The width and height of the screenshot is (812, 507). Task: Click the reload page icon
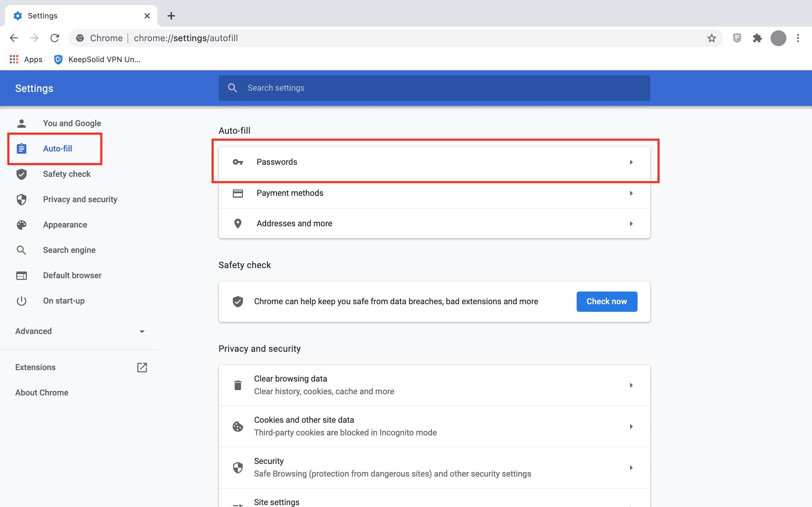tap(55, 38)
